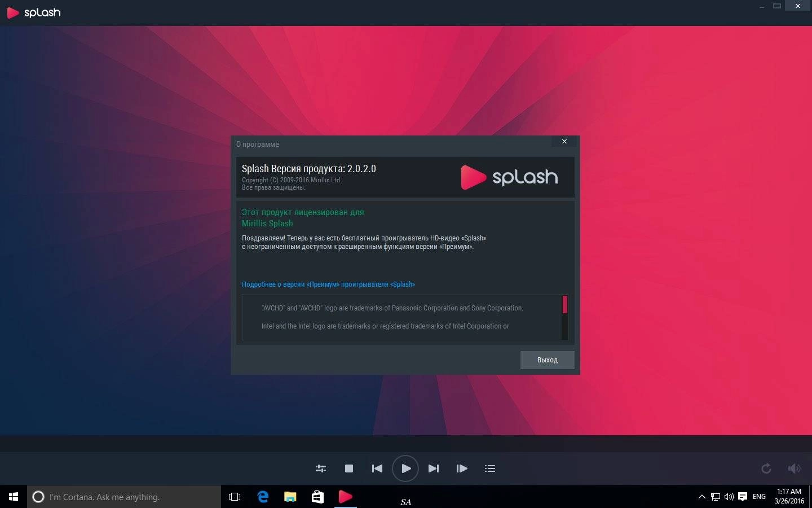Start playback with the Play button
Image resolution: width=812 pixels, height=508 pixels.
pos(405,468)
